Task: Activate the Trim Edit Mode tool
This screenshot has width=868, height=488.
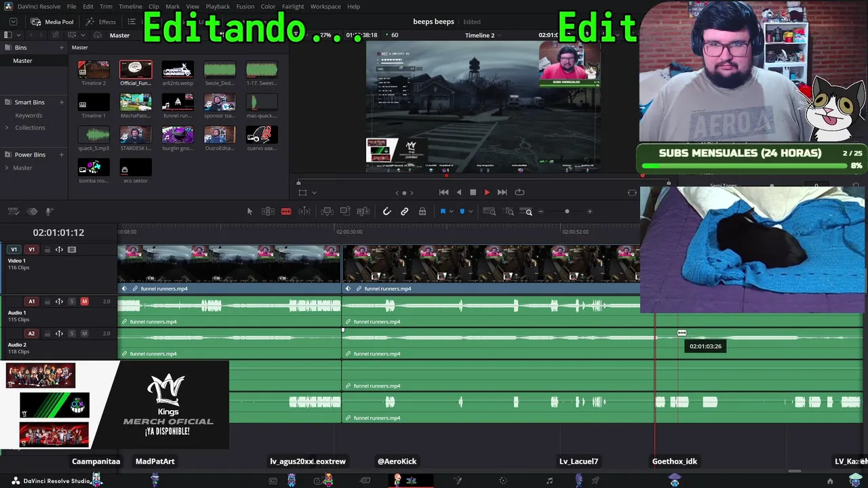Action: point(268,211)
